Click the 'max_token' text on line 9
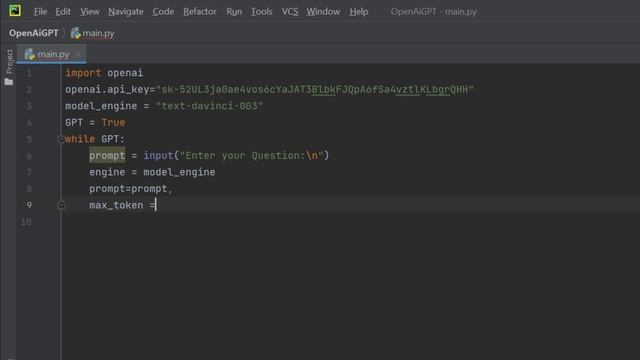Viewport: 640px width, 360px height. point(116,205)
